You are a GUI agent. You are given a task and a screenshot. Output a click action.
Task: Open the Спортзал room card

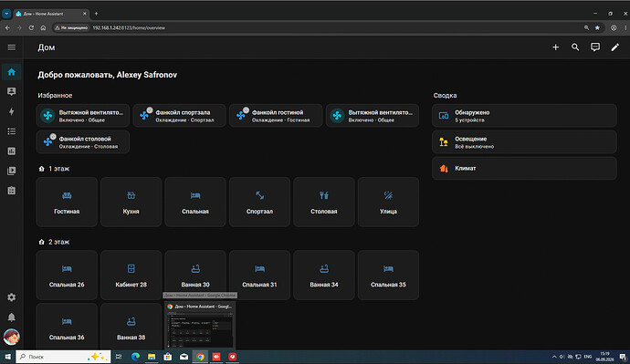coord(259,202)
